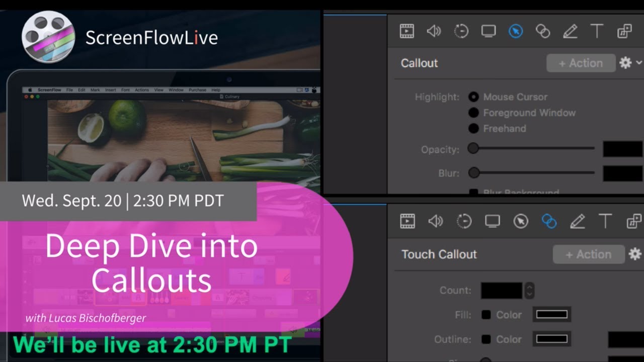Click the gear icon in Touch Callout panel

[x=635, y=254]
